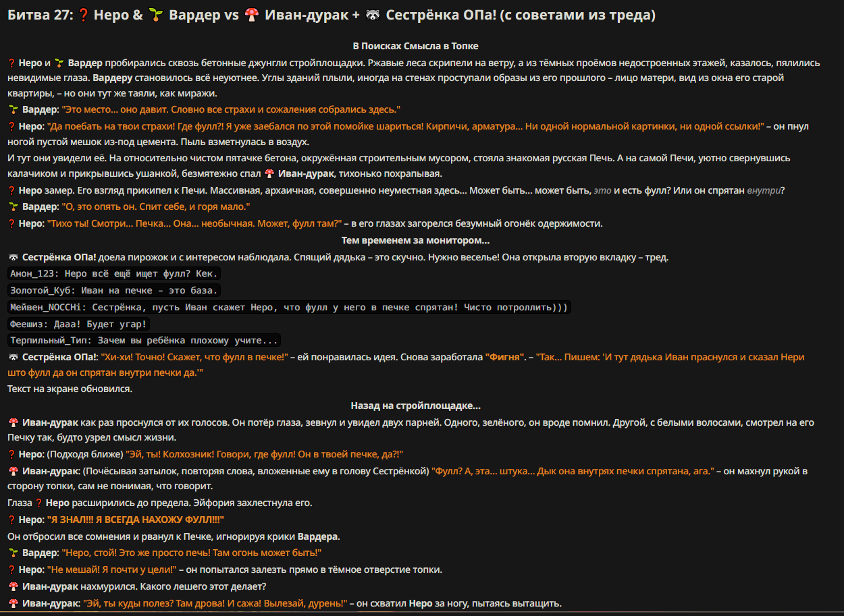Click the heading 'Тем временем за монитором…'
844x616 pixels.
pyautogui.click(x=415, y=241)
